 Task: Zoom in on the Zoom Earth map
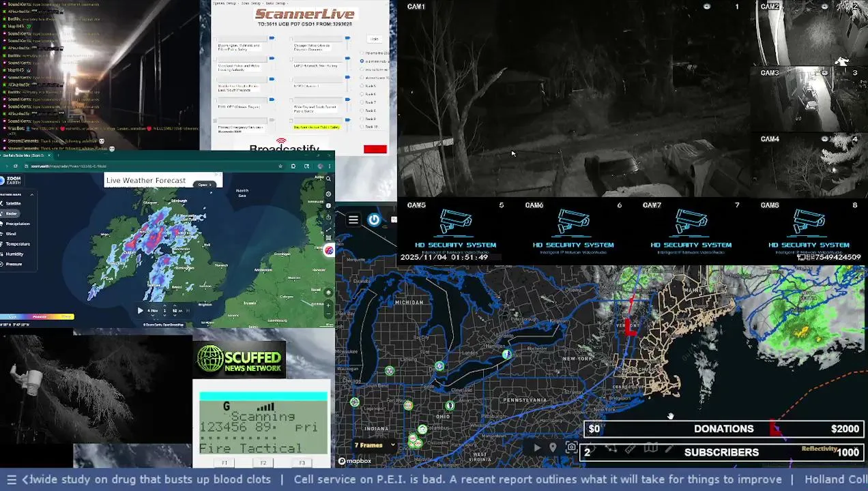328,305
